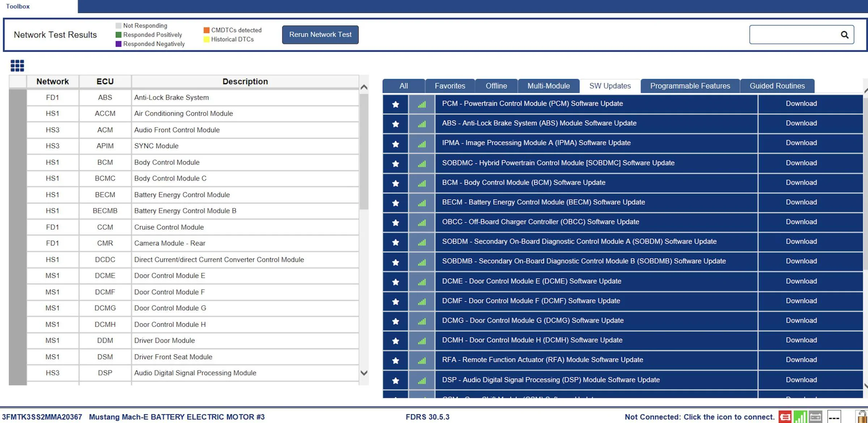Screen dimensions: 868x423
Task: Click the signal icon for the IPMA update
Action: [x=422, y=144]
